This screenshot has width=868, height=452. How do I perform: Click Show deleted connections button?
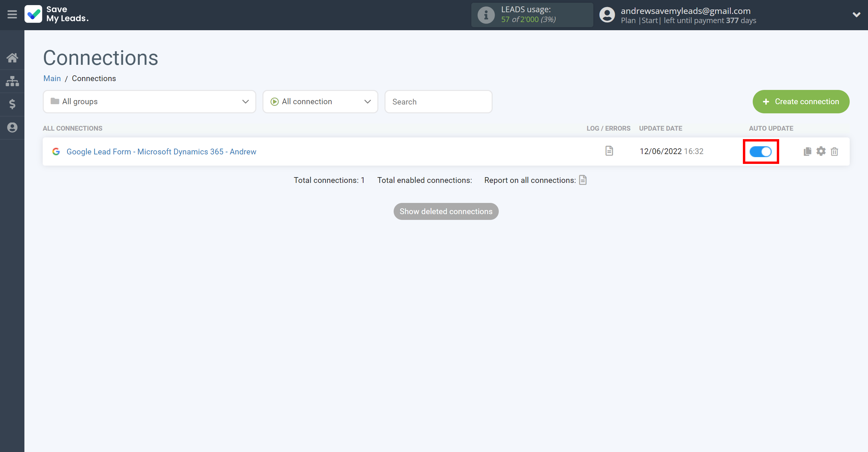tap(446, 211)
